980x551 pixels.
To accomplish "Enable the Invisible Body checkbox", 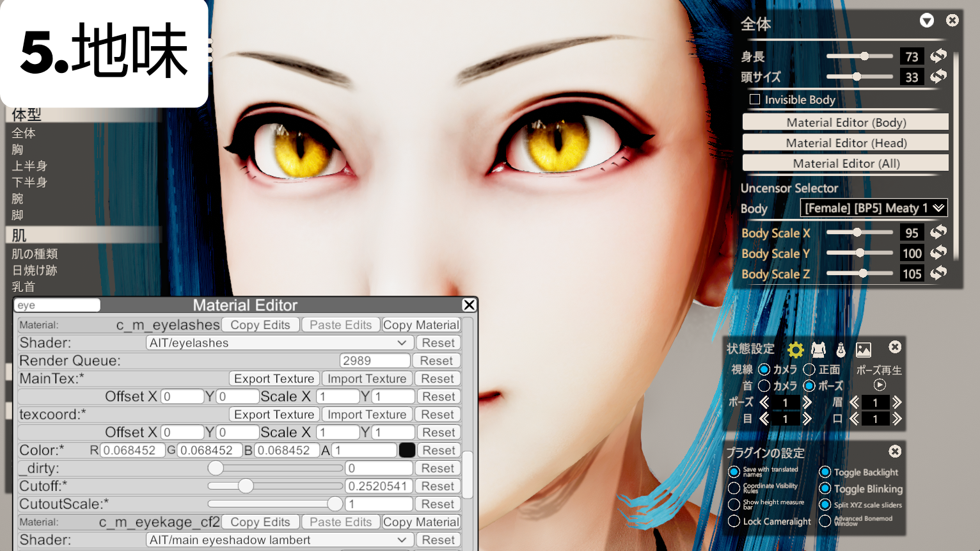I will [755, 99].
